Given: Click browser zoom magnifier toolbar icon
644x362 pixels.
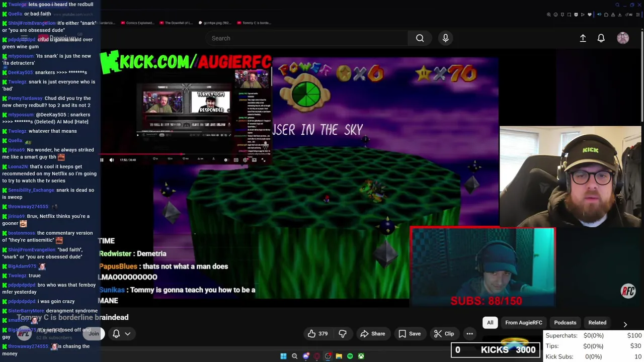Looking at the screenshot, I should point(549,15).
